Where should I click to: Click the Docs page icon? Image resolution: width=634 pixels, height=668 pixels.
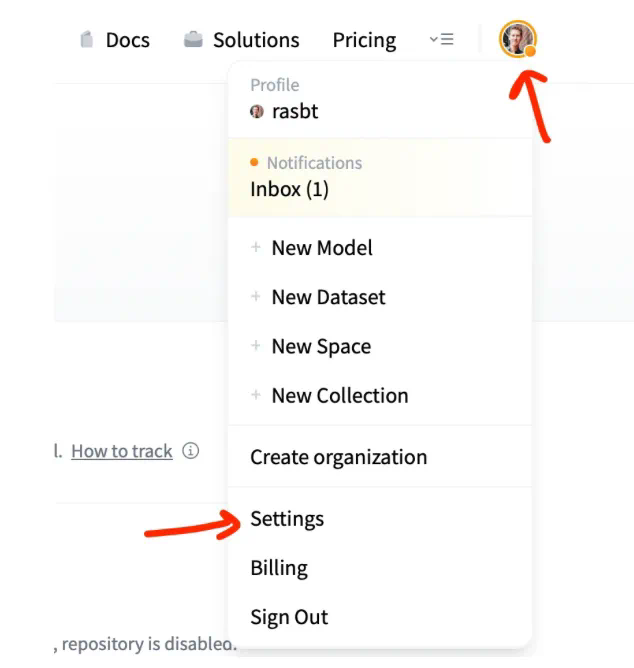[x=87, y=40]
